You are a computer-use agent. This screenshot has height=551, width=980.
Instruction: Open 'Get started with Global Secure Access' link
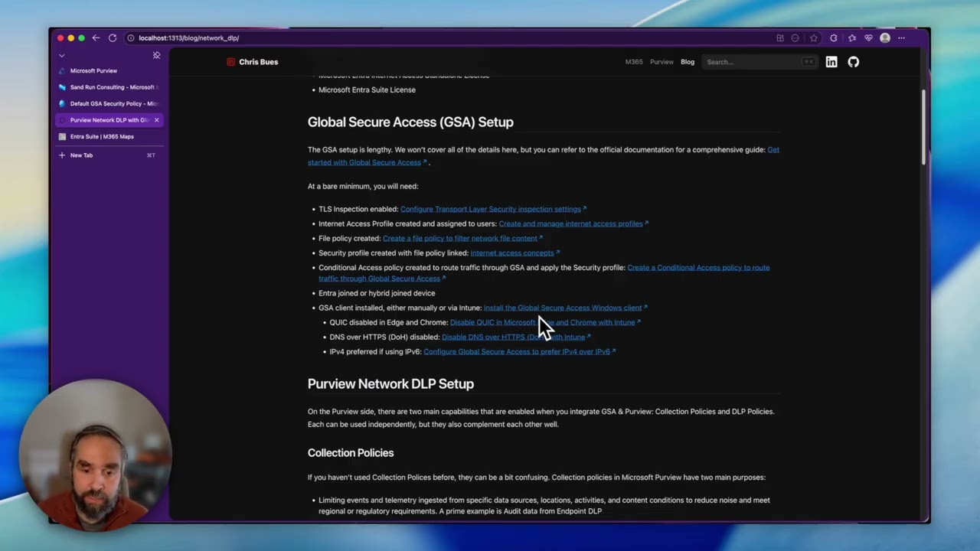point(544,156)
